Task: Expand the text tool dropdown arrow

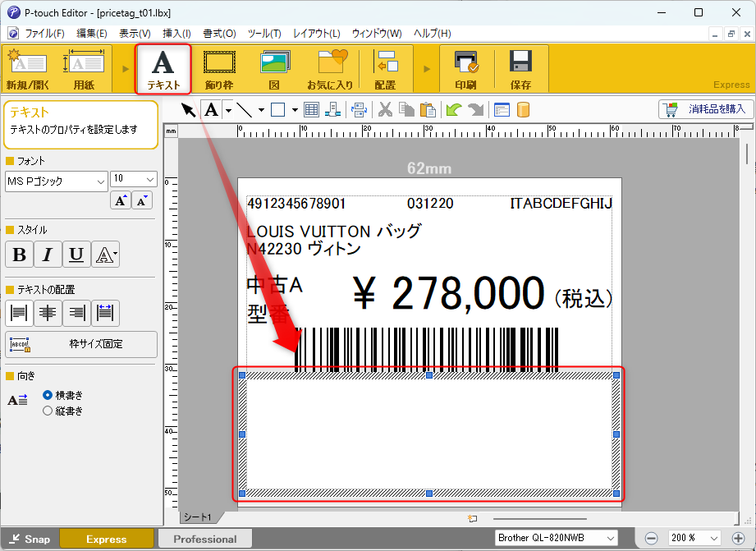Action: click(x=228, y=110)
